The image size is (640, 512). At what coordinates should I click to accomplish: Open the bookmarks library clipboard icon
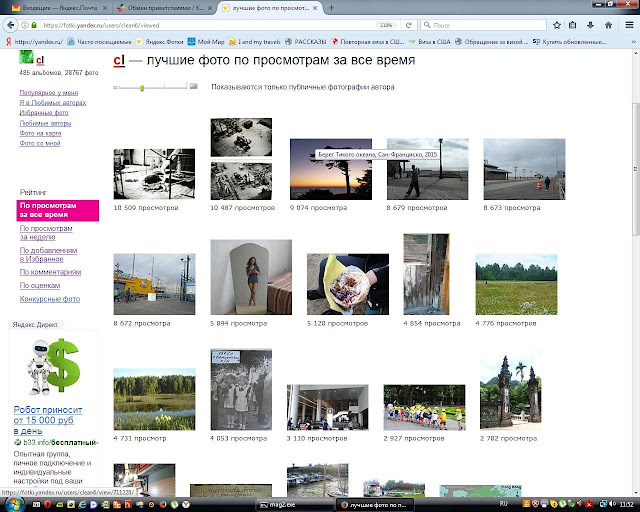[573, 25]
